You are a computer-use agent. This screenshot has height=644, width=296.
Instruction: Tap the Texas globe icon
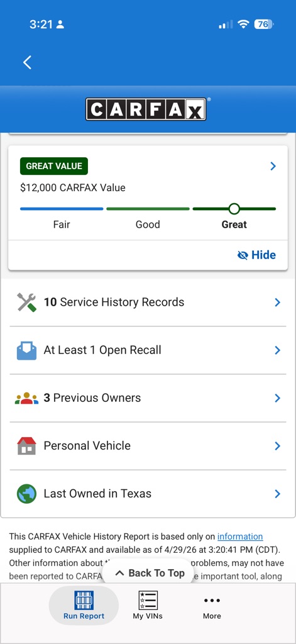point(26,493)
